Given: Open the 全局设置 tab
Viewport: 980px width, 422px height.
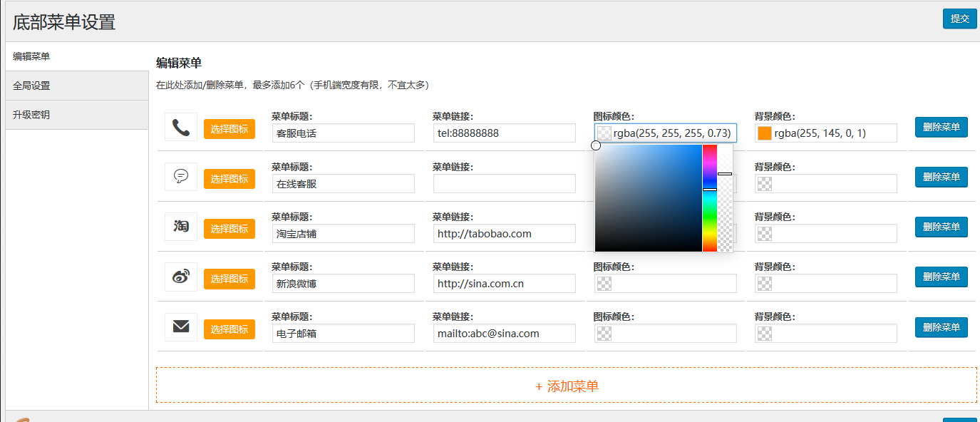Looking at the screenshot, I should click(x=76, y=86).
